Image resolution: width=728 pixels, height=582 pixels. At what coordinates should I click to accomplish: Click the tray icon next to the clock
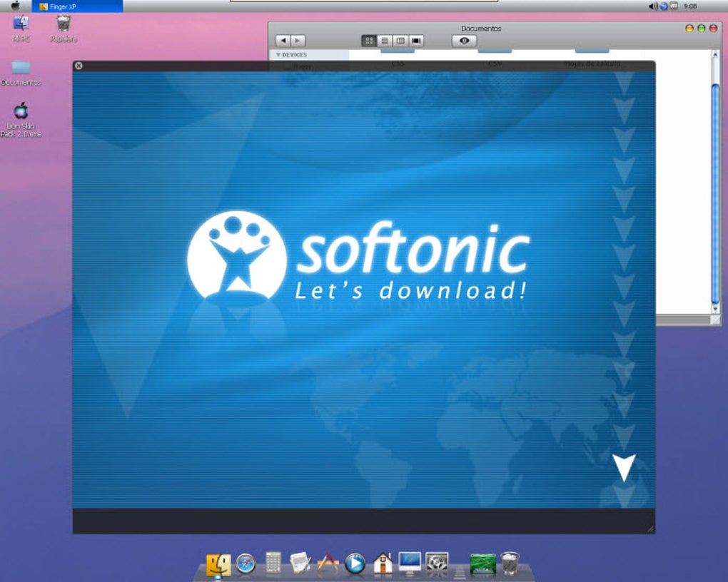[x=674, y=6]
